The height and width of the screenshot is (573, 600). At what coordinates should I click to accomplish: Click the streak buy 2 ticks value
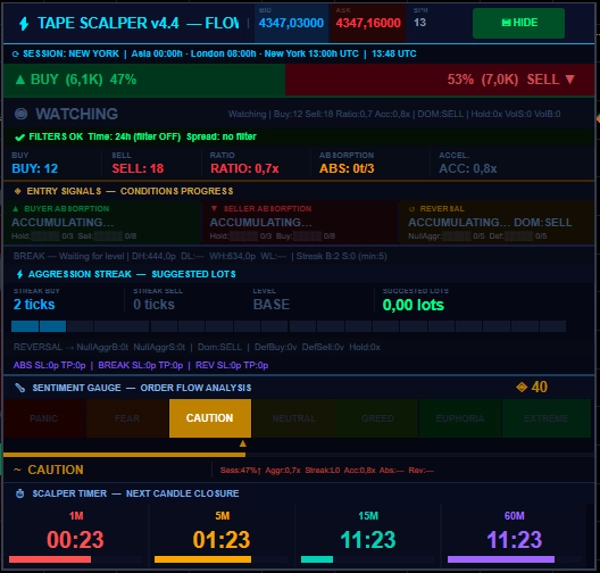tap(34, 304)
